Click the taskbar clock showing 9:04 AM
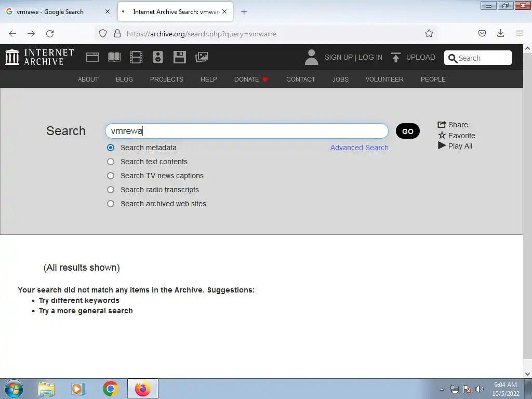This screenshot has height=399, width=532. 506,389
